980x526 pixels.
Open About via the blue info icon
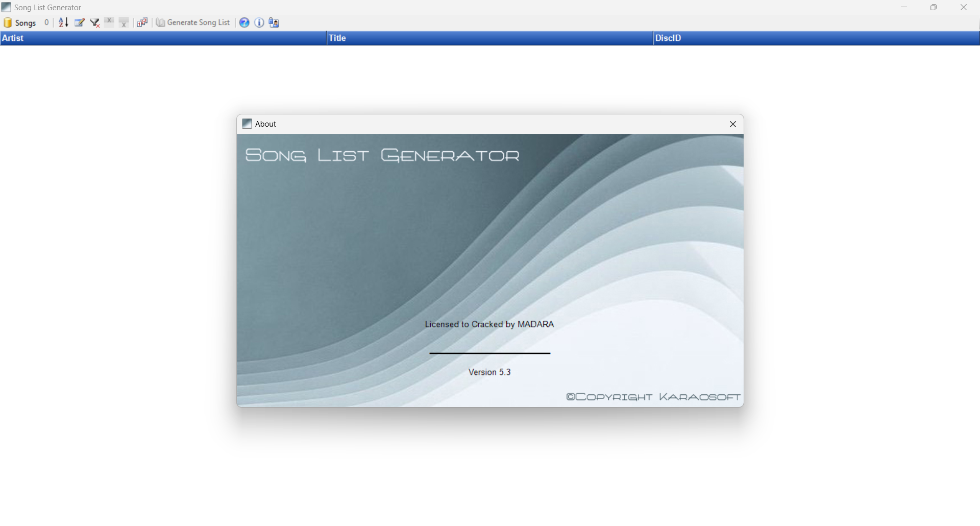(259, 22)
